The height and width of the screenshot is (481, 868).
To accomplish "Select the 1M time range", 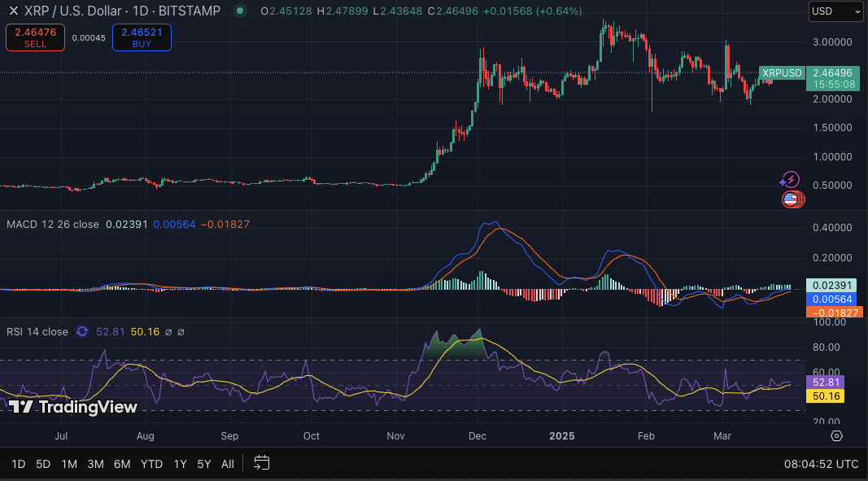I will click(x=69, y=464).
